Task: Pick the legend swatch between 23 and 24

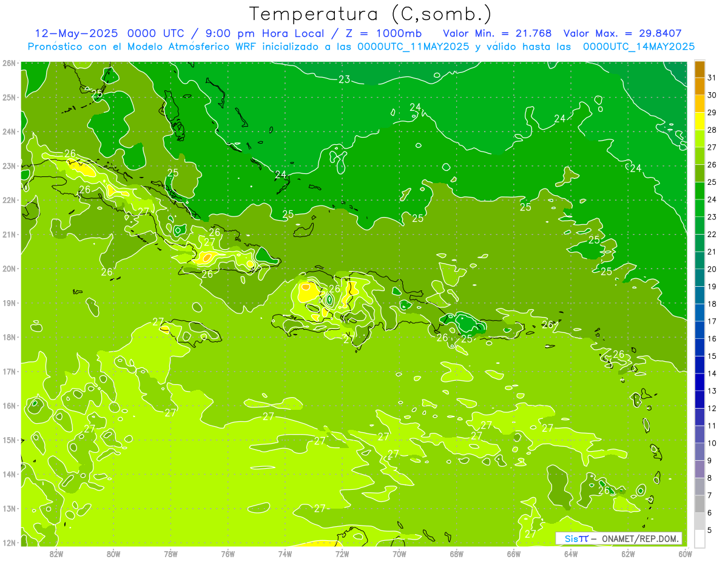Action: (x=699, y=208)
